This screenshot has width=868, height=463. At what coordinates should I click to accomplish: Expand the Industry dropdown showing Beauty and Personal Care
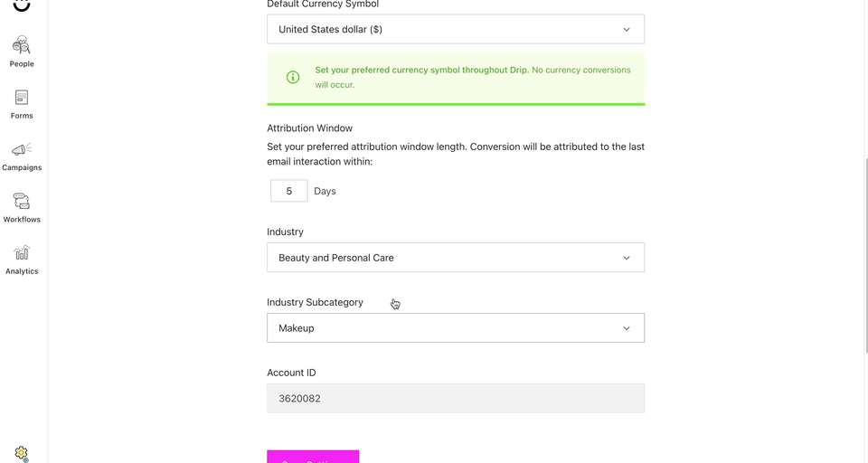(x=456, y=258)
